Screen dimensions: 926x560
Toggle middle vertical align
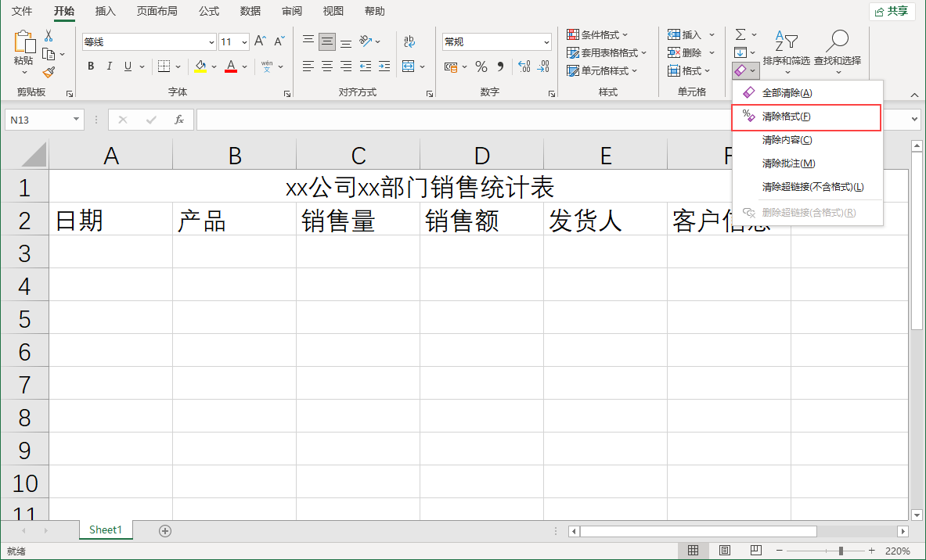(327, 41)
